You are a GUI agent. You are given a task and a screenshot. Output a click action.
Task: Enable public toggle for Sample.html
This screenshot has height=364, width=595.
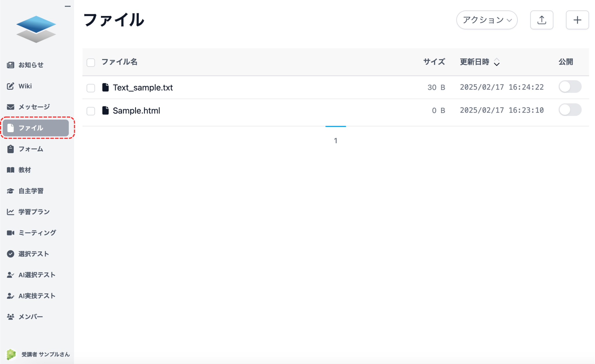(x=570, y=110)
